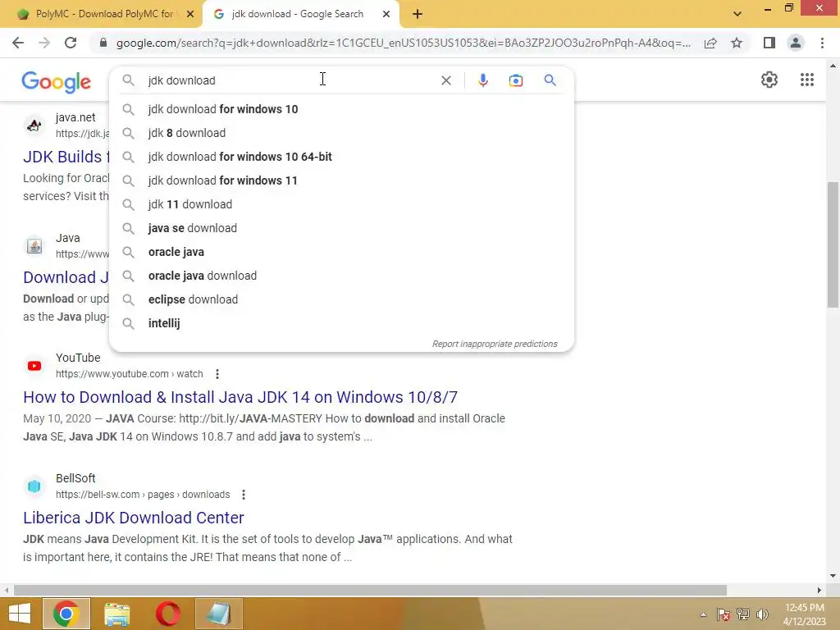This screenshot has height=630, width=840.
Task: Open more options for YouTube result
Action: click(x=217, y=374)
